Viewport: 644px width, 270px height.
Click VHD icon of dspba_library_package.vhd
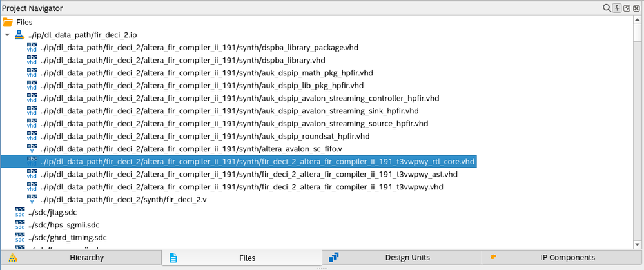click(x=32, y=47)
